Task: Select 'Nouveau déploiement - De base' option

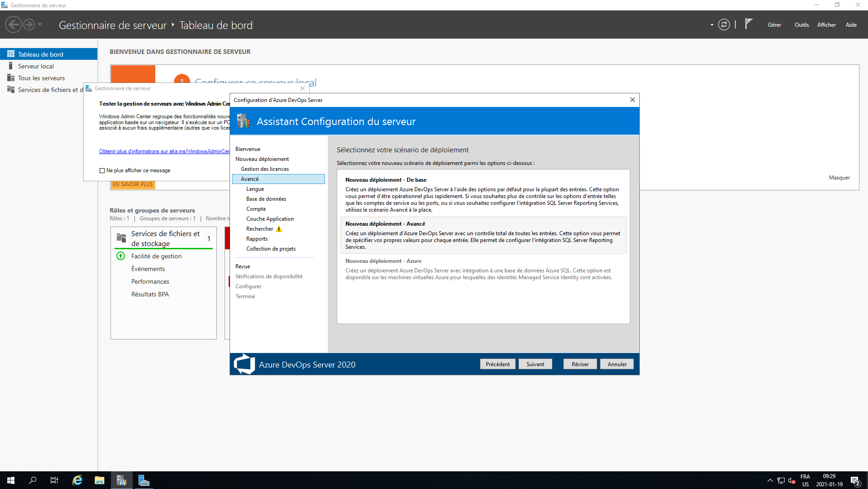Action: tap(483, 194)
